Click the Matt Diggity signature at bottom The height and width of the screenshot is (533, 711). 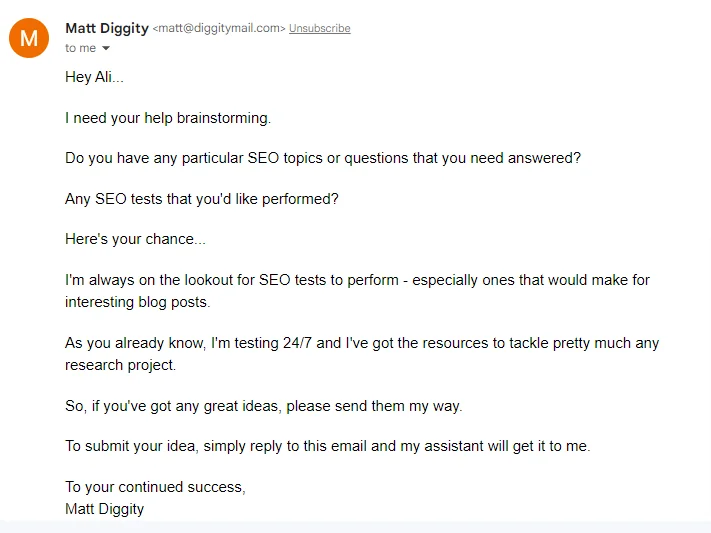tap(105, 508)
